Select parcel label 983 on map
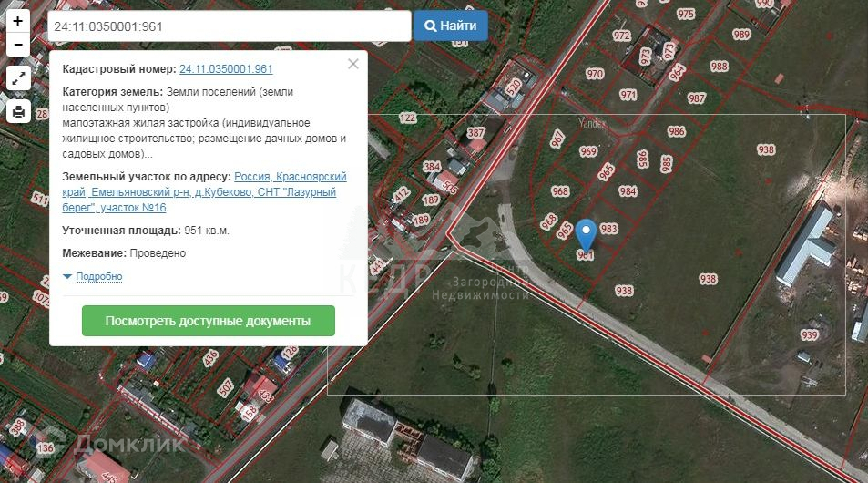Image resolution: width=868 pixels, height=483 pixels. (x=609, y=229)
